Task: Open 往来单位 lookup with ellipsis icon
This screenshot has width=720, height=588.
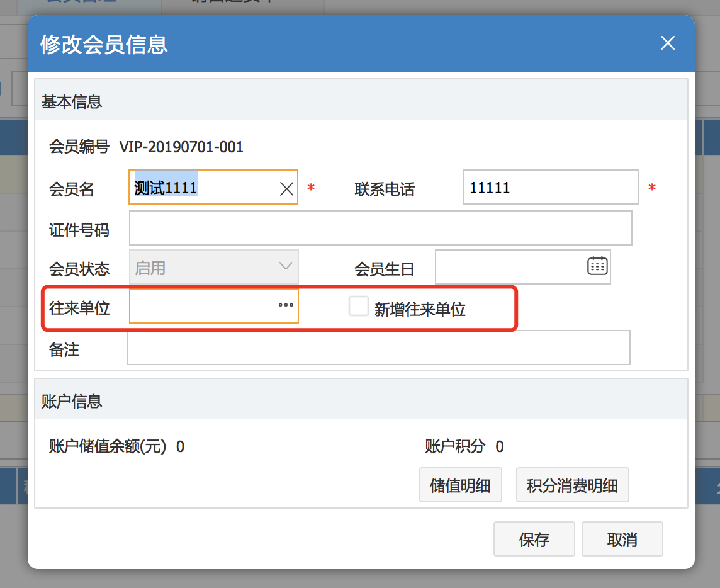Action: tap(286, 305)
